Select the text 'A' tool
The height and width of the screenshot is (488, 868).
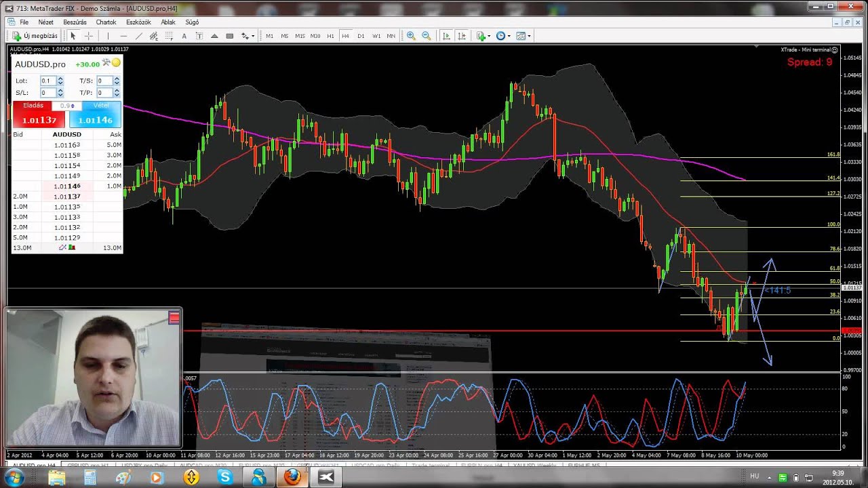(x=184, y=36)
